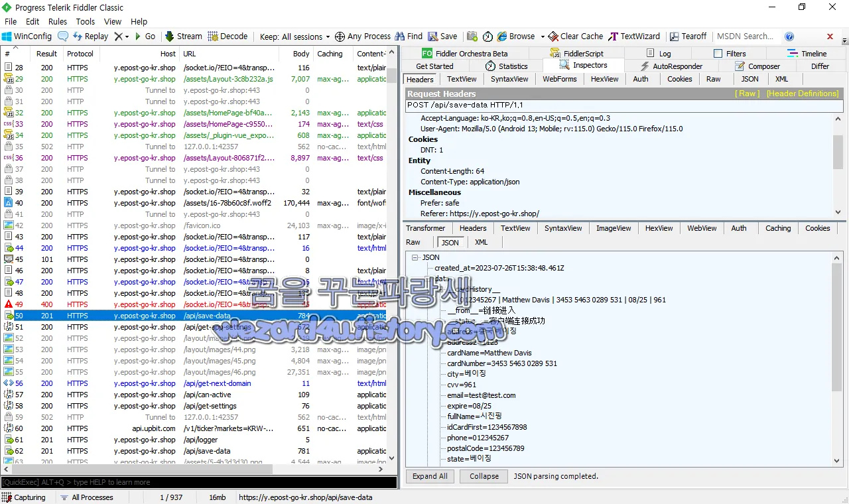Screen dimensions: 849x504
Task: Select the response Transformer tab
Action: 425,228
